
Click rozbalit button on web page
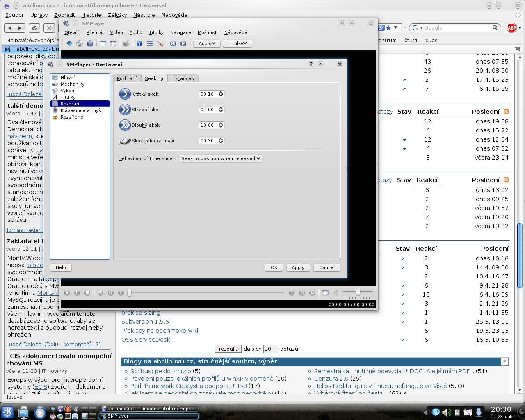coord(228,349)
